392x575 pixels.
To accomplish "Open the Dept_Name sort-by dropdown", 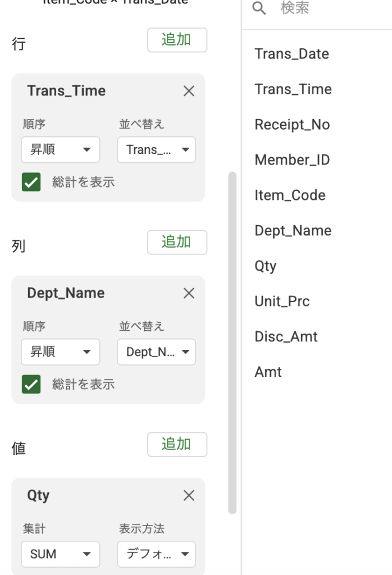I will coord(156,352).
